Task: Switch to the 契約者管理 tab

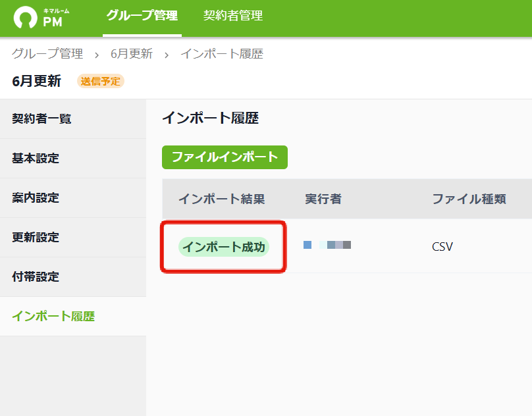Action: tap(233, 16)
